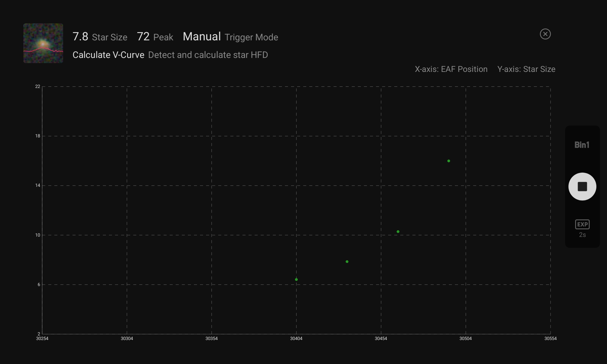This screenshot has height=364, width=607.
Task: Open the Bin1 binning setting
Action: [x=582, y=145]
